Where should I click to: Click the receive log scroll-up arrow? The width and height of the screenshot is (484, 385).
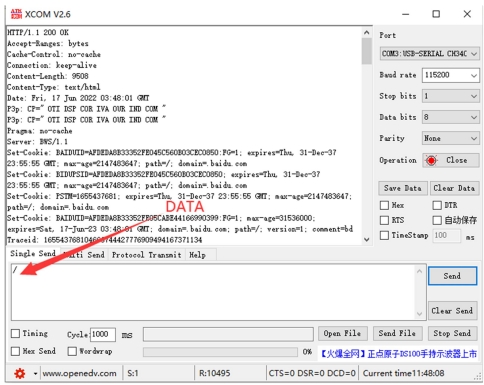click(x=366, y=33)
